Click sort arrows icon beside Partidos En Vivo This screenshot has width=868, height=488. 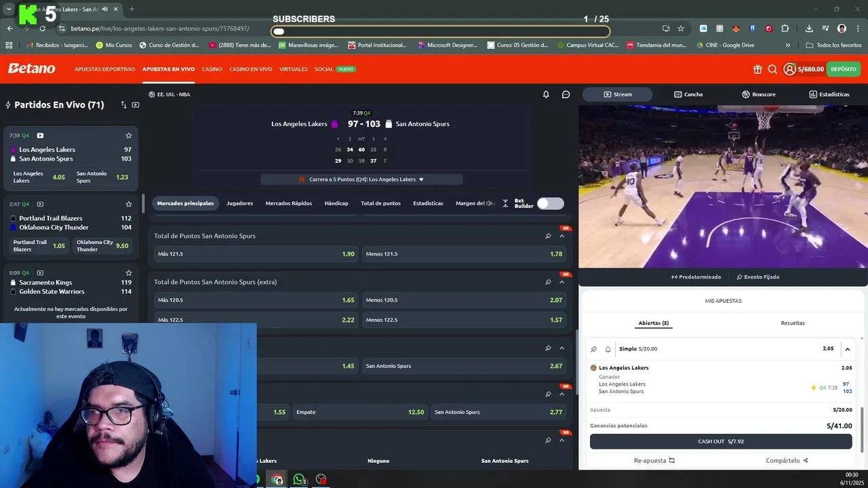point(123,105)
